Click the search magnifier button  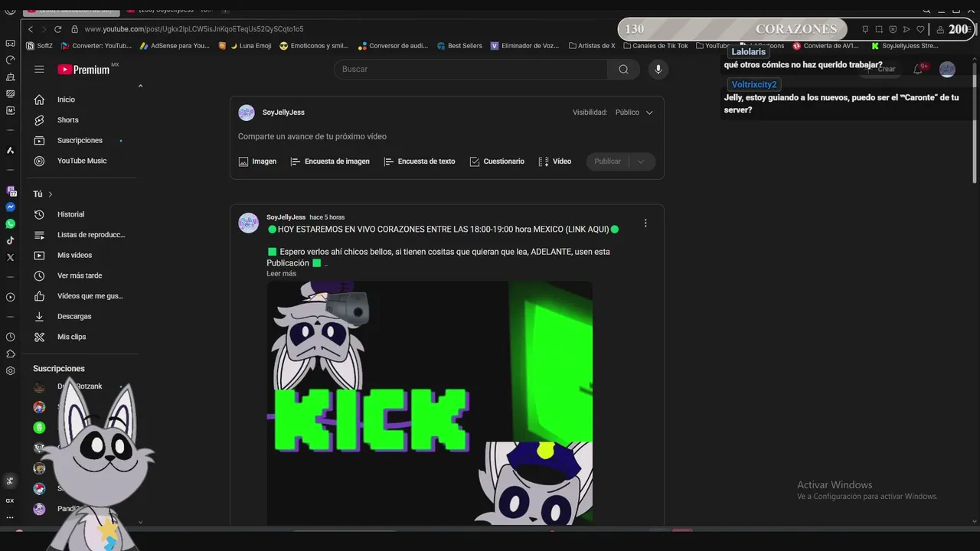623,69
